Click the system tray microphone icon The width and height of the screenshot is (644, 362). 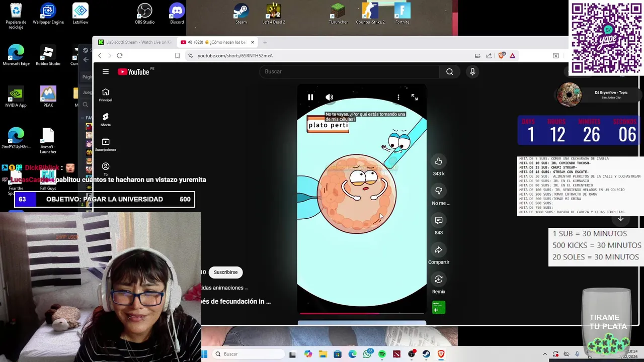click(x=577, y=354)
